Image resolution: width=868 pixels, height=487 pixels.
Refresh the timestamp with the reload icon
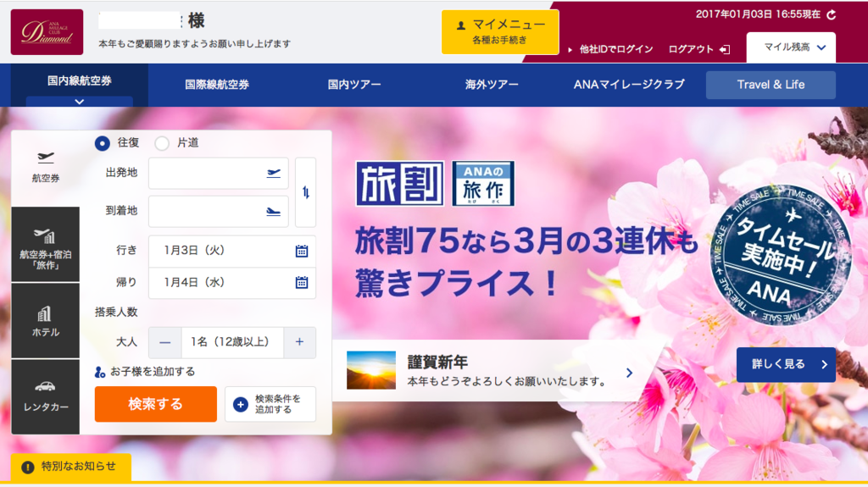pos(832,15)
